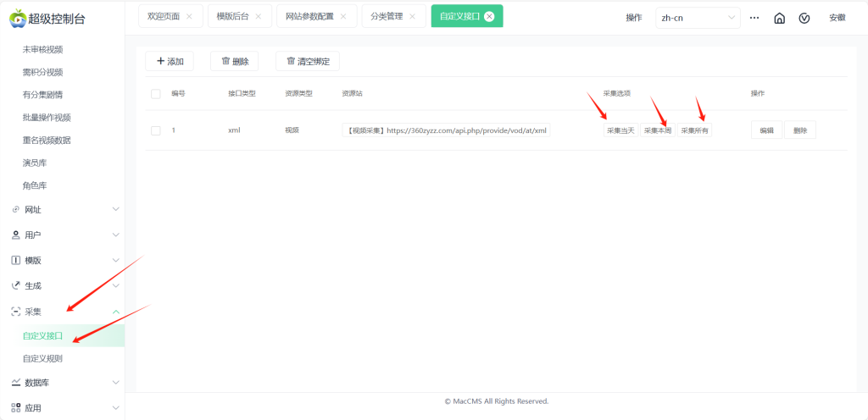This screenshot has width=868, height=420.
Task: Open 未审核视频 in the sidebar
Action: 42,50
